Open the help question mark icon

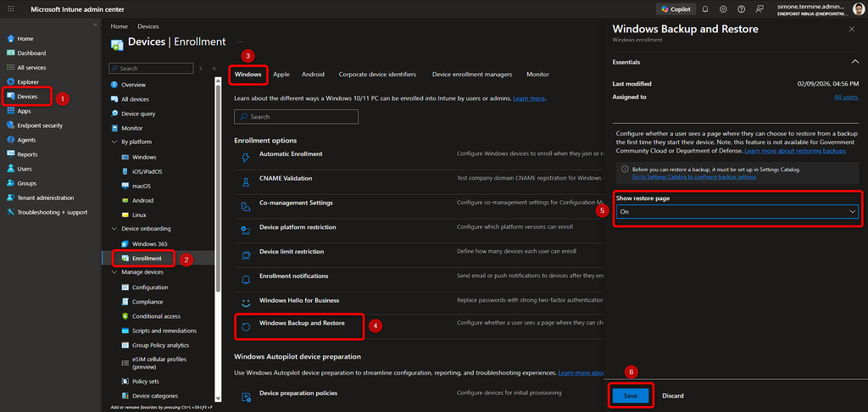741,9
